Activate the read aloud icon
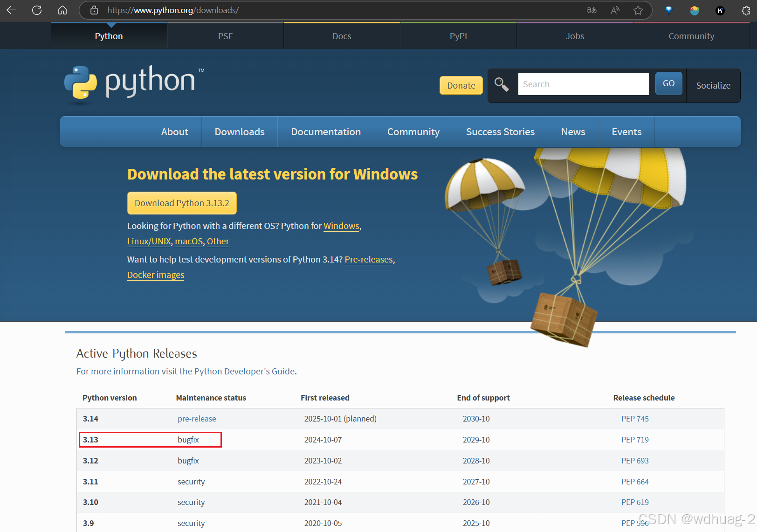Screen dimensions: 757x532 [x=615, y=10]
